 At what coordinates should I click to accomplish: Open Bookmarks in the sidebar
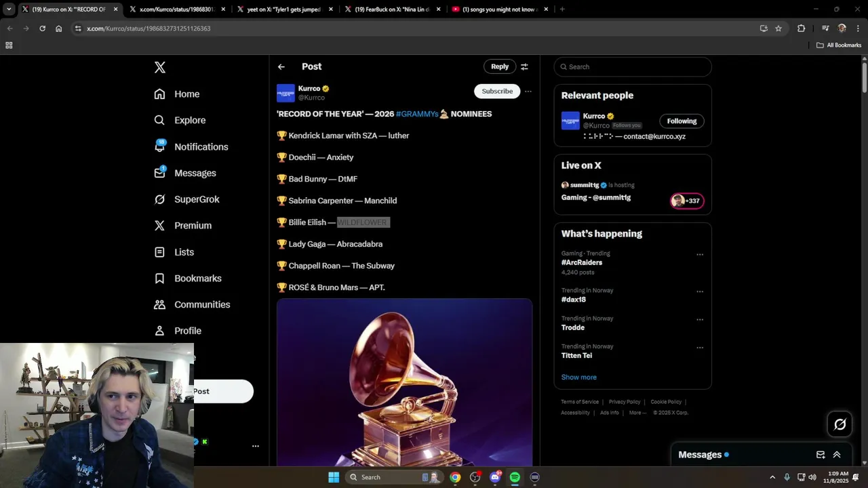point(188,279)
